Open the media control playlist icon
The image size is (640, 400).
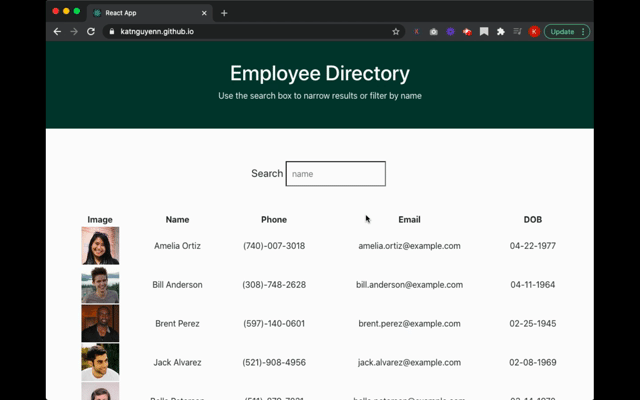pos(518,31)
